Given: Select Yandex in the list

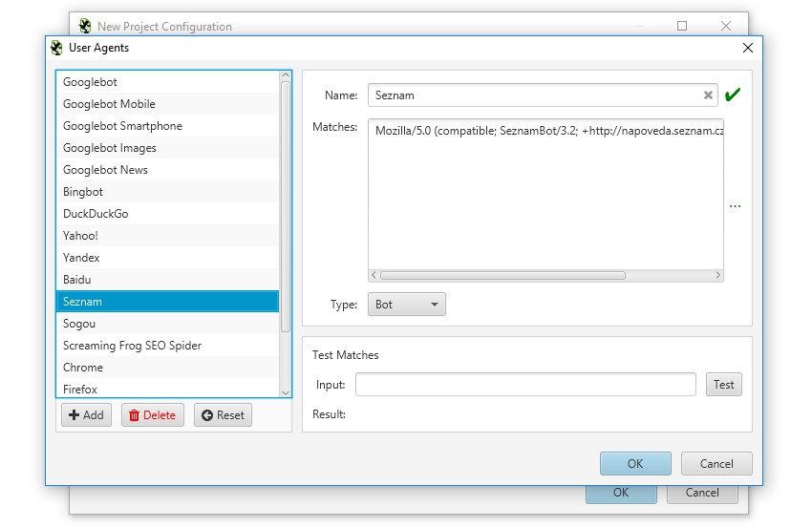Looking at the screenshot, I should [x=167, y=257].
